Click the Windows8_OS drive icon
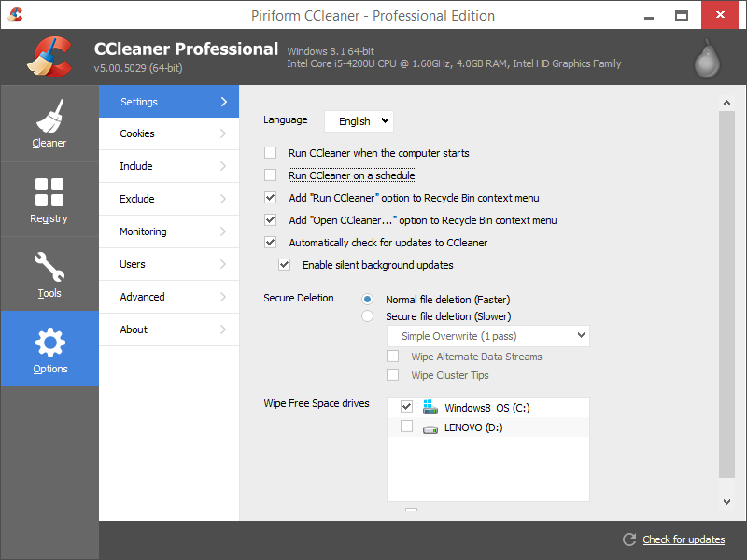The height and width of the screenshot is (560, 747). click(x=430, y=407)
